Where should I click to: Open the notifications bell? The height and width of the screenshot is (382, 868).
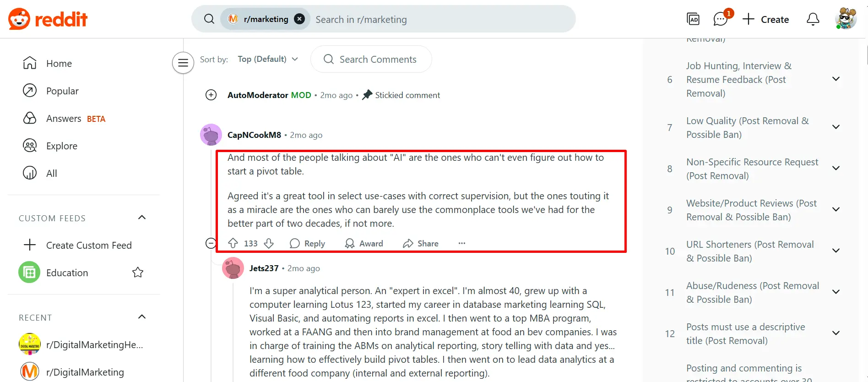(x=813, y=19)
